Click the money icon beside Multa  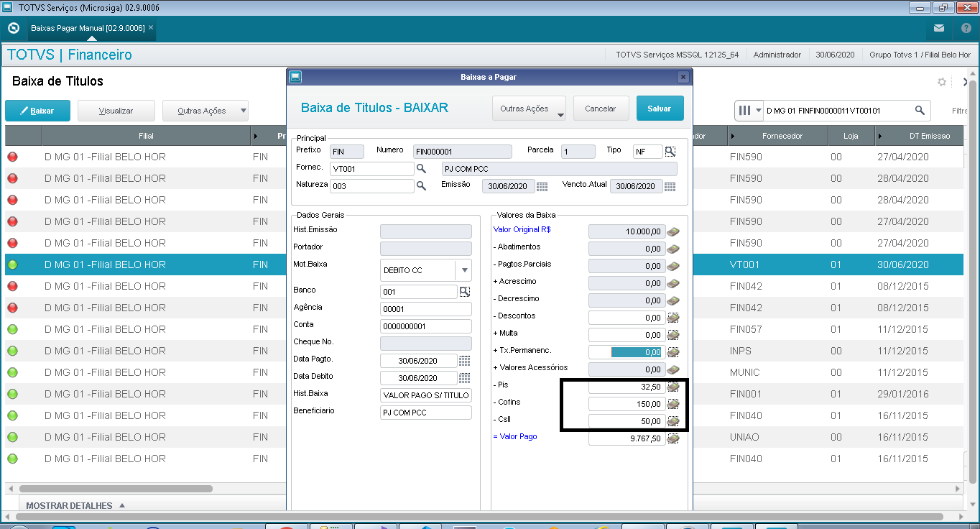click(x=672, y=335)
